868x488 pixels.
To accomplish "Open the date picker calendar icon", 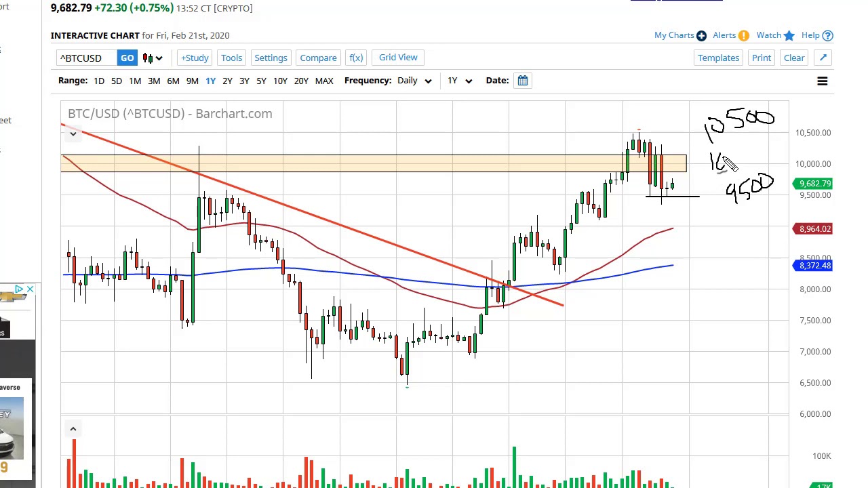I will [523, 81].
